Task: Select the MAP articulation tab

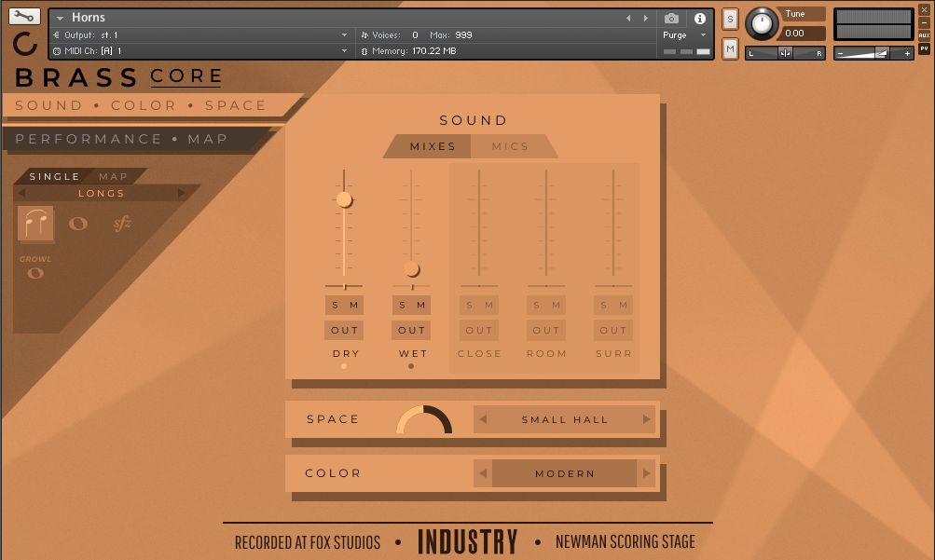Action: pyautogui.click(x=114, y=176)
